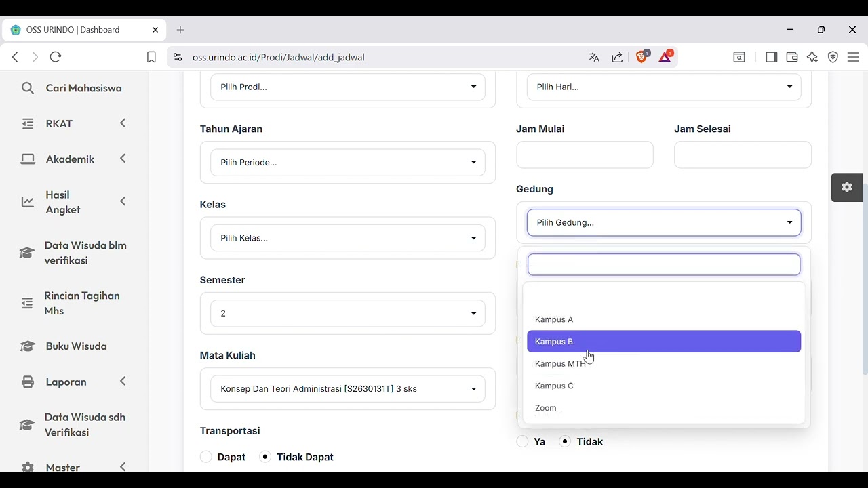Image resolution: width=868 pixels, height=488 pixels.
Task: Open Buku Wisuda sidebar link
Action: click(x=76, y=346)
